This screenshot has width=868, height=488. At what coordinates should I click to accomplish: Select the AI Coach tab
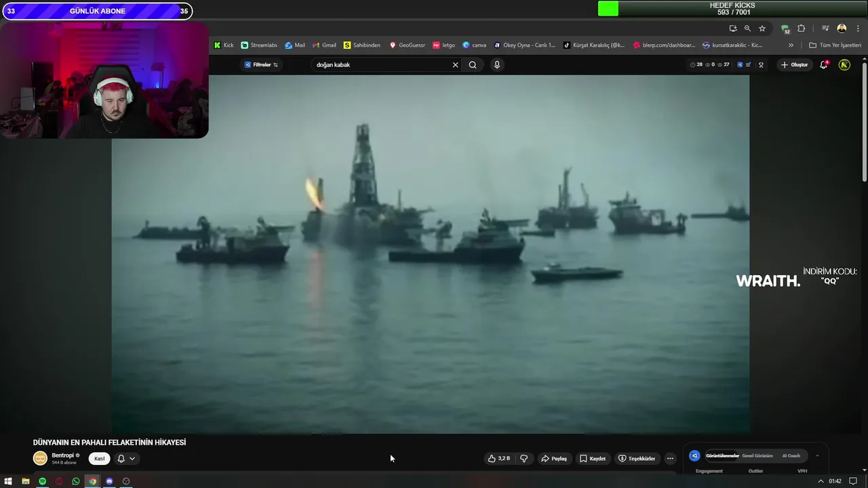pos(791,455)
